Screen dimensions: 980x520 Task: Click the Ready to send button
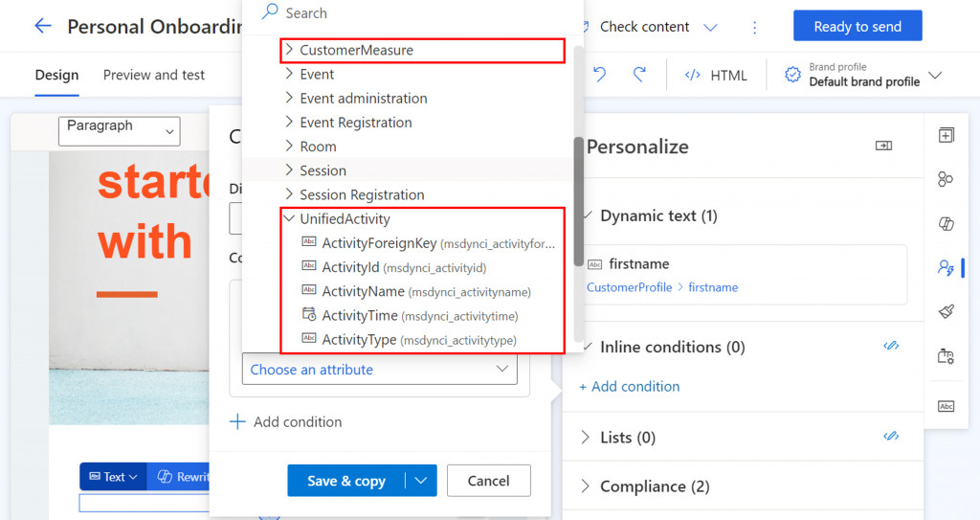coord(857,27)
